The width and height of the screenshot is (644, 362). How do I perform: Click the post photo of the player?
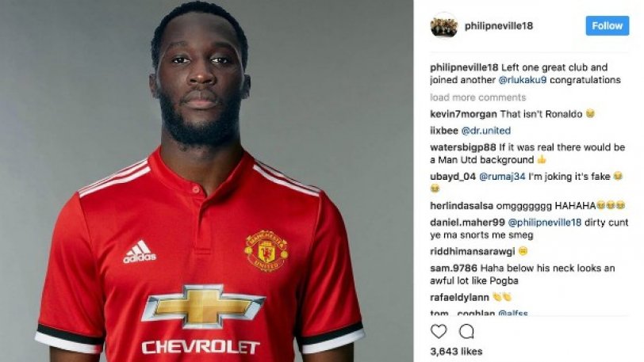[x=206, y=181]
